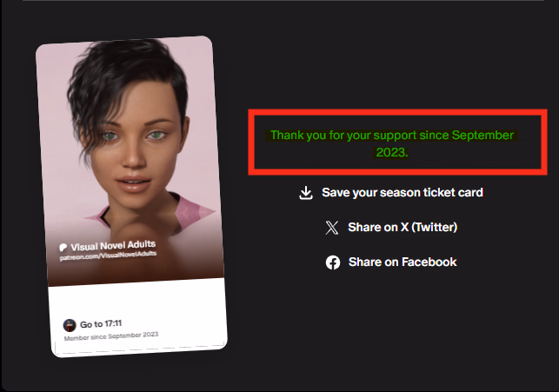The image size is (559, 392).
Task: Click the Visual Novel Adults creator name
Action: coord(113,245)
